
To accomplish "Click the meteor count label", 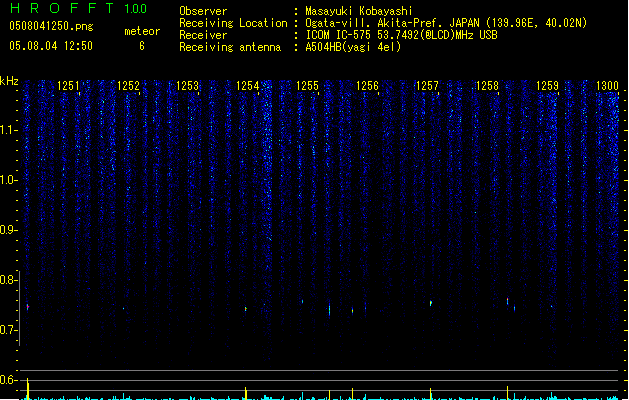I will (142, 31).
